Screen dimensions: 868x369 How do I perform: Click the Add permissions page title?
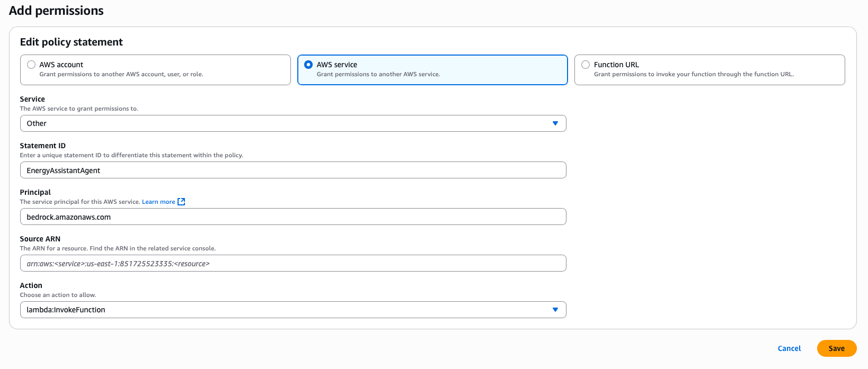tap(56, 11)
